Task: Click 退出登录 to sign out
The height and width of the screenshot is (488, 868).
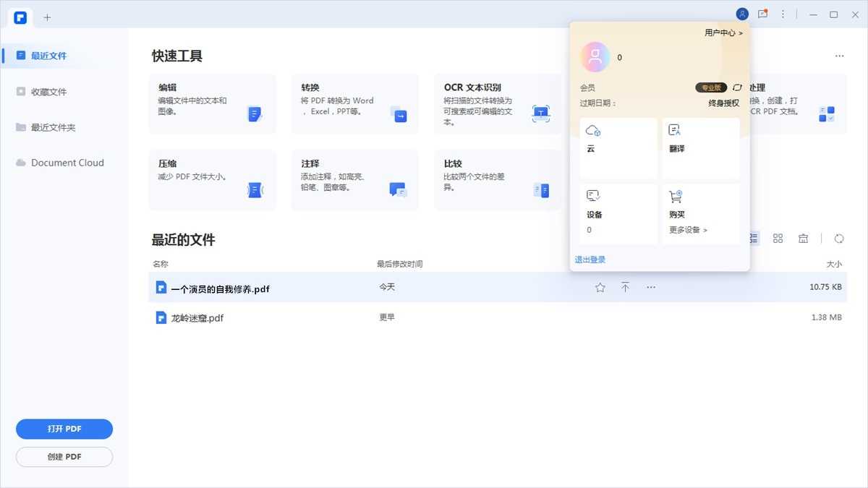Action: [x=590, y=260]
